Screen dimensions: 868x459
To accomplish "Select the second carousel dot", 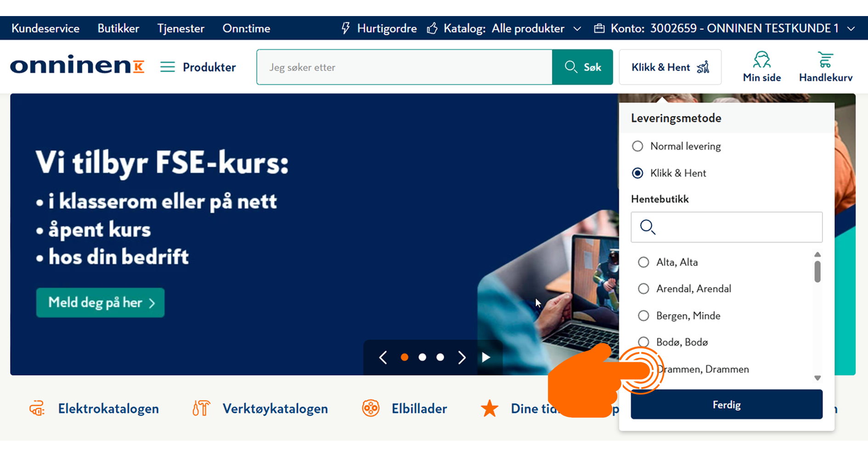I will pyautogui.click(x=423, y=357).
